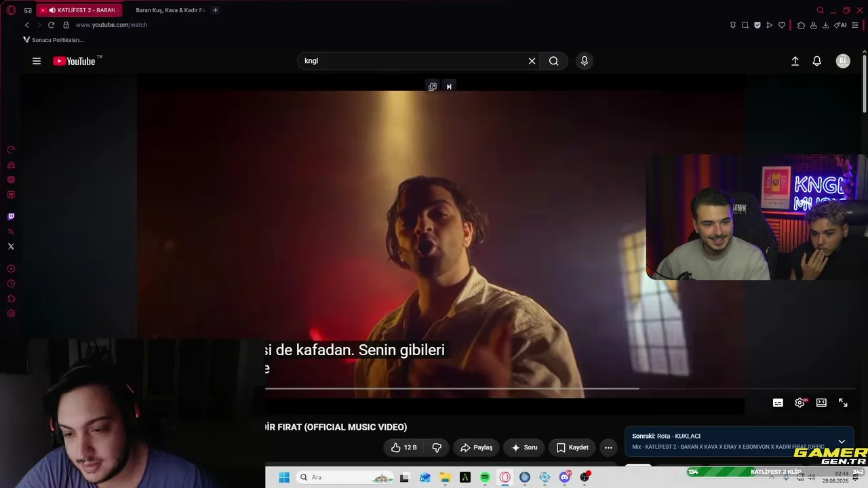Click the Windows taskbar search box Ara
Viewport: 868px width, 488px height.
[x=344, y=477]
